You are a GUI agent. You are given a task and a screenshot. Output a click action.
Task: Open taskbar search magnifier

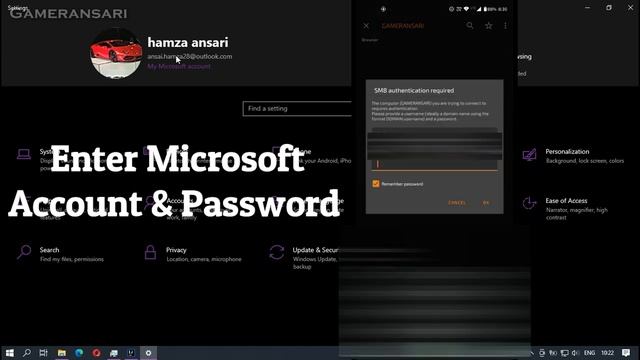[27, 353]
